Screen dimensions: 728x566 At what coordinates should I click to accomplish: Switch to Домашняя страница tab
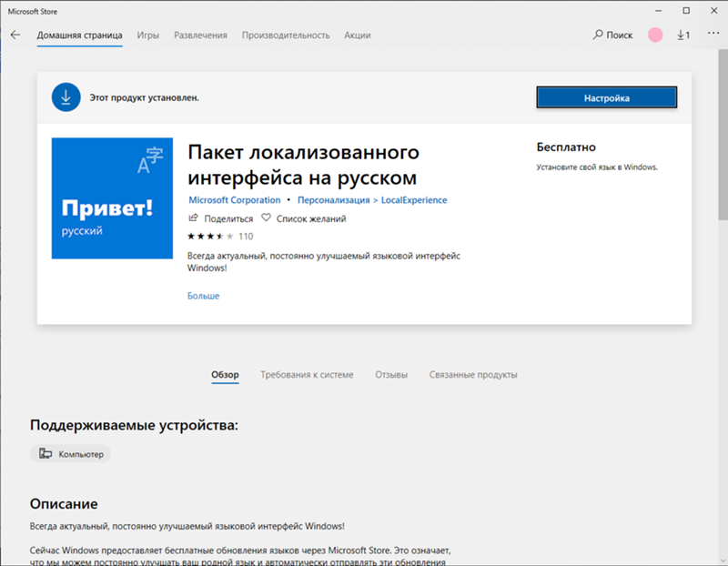point(80,35)
